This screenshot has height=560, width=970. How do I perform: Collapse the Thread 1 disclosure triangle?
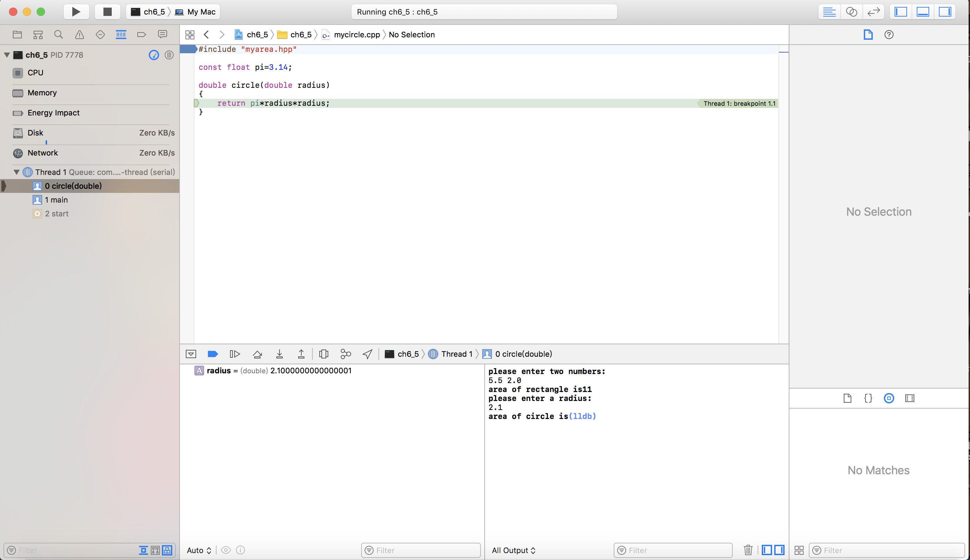coord(17,172)
